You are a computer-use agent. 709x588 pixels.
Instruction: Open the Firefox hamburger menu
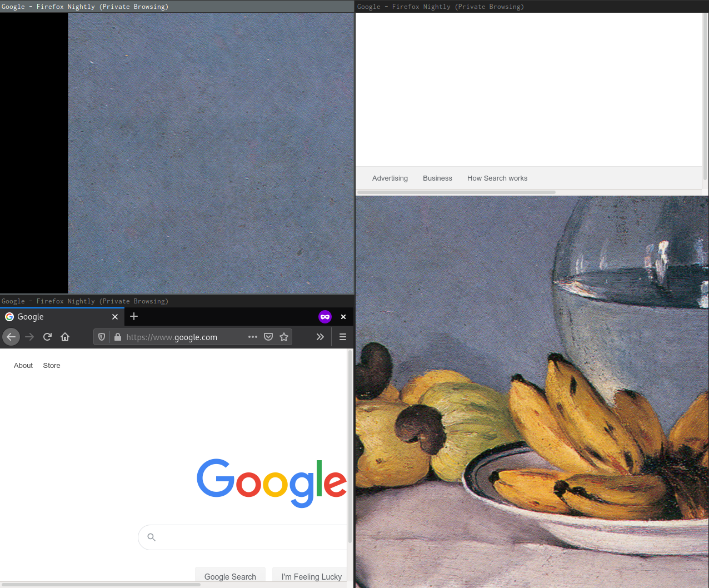coord(343,337)
